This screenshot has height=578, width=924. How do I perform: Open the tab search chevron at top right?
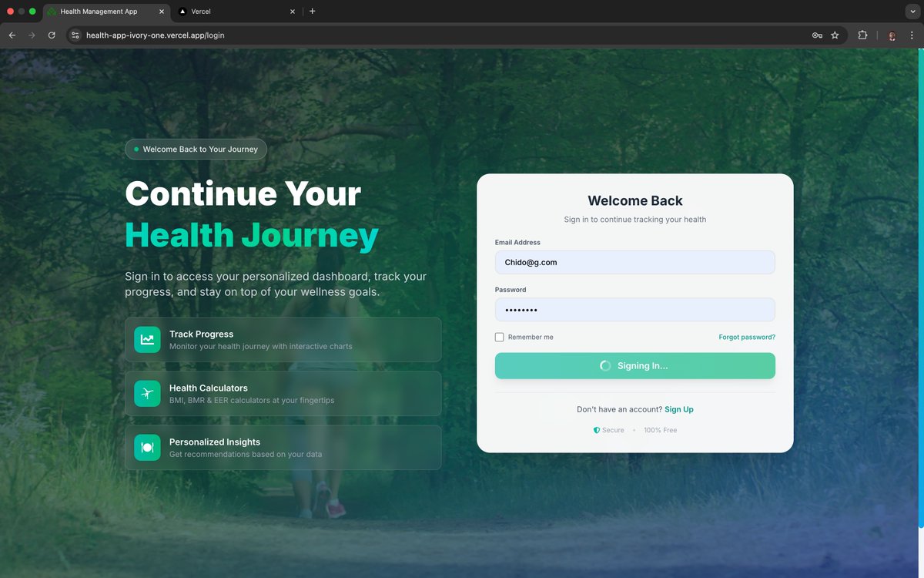click(x=912, y=11)
